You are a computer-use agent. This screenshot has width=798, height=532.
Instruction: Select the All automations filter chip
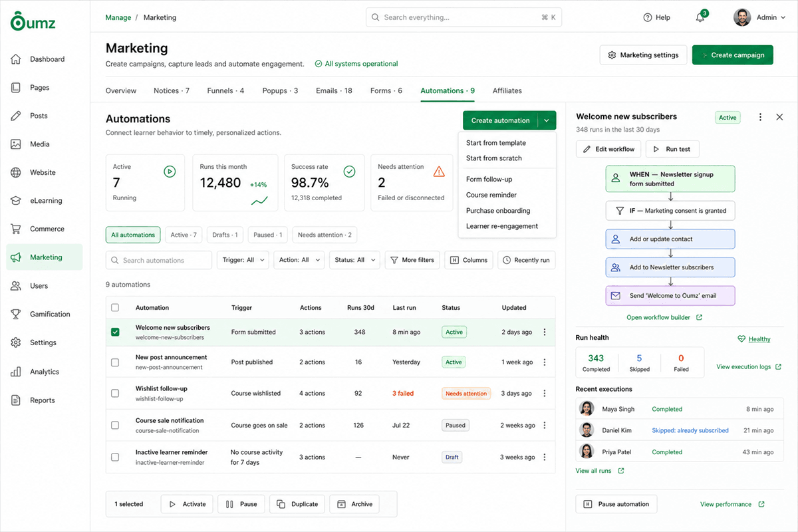[x=133, y=235]
